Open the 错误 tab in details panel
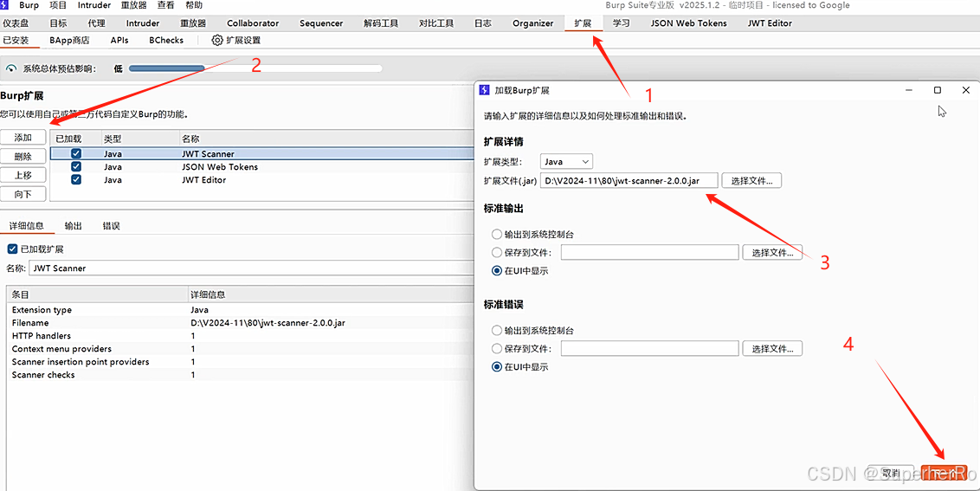 [x=112, y=226]
